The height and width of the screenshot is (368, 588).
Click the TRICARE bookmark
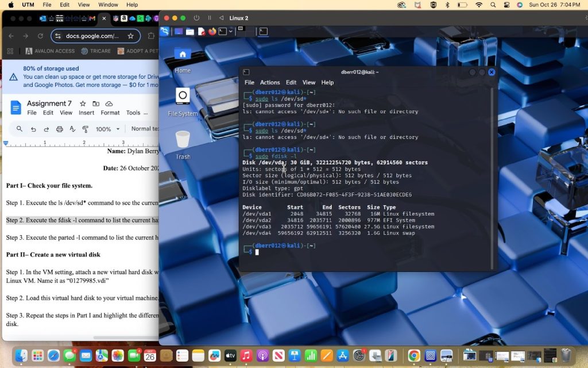click(x=96, y=51)
